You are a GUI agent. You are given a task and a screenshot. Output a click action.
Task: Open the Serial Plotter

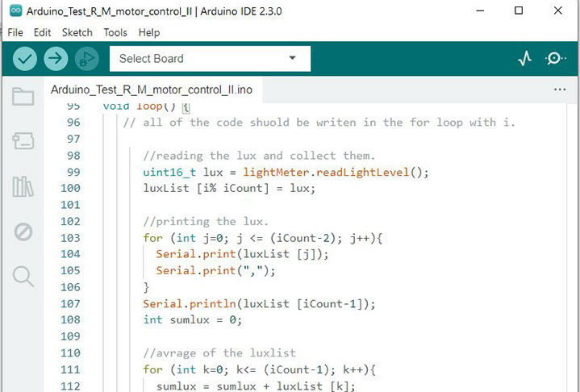click(x=525, y=58)
